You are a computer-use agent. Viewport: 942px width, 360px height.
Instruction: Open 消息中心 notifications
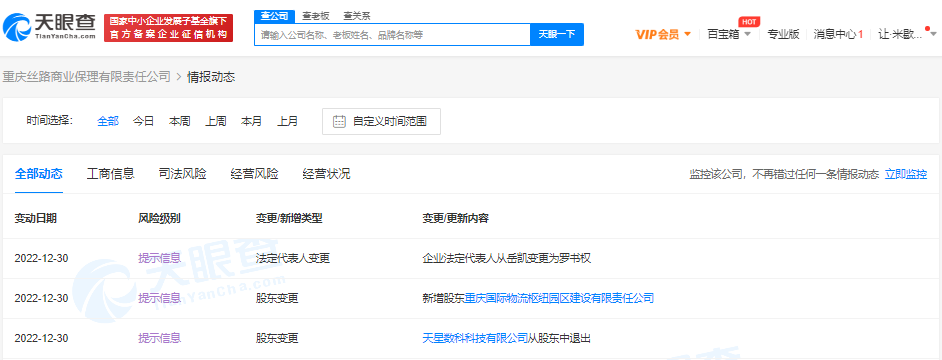838,34
